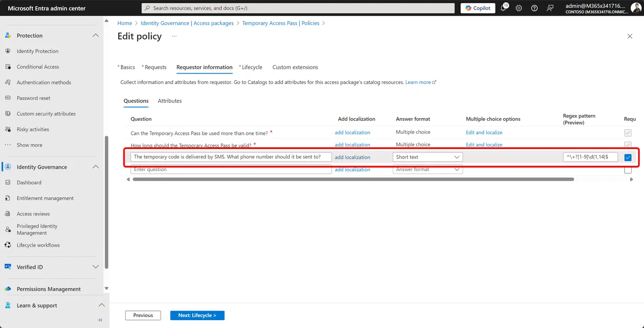Click the search resources box
The image size is (644, 328).
tap(298, 8)
